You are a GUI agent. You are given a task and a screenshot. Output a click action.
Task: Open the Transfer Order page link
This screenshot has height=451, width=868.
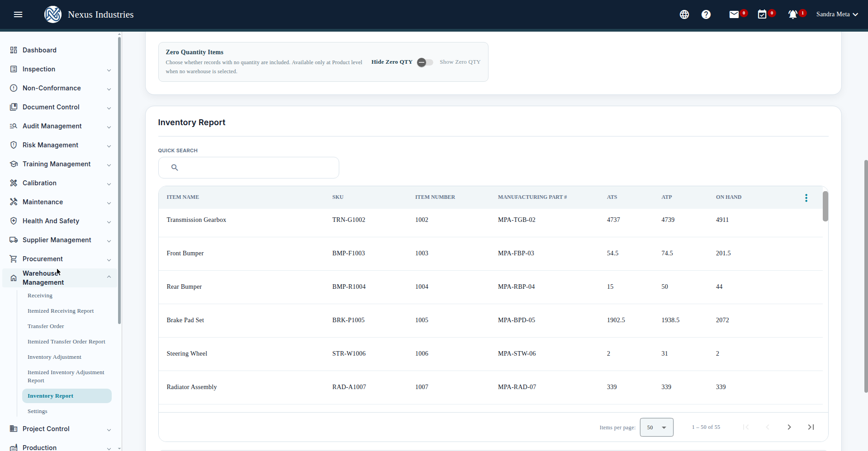click(x=46, y=326)
